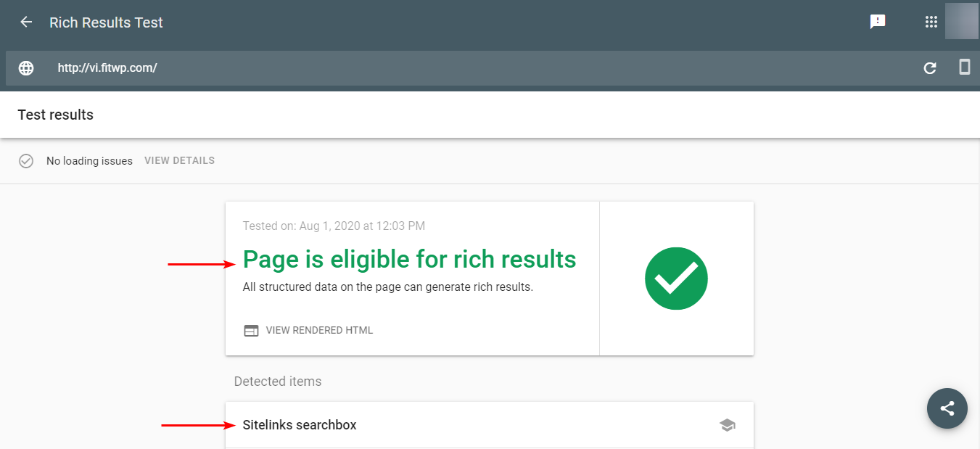Click the gray checkmark beside No loading issues

point(26,160)
